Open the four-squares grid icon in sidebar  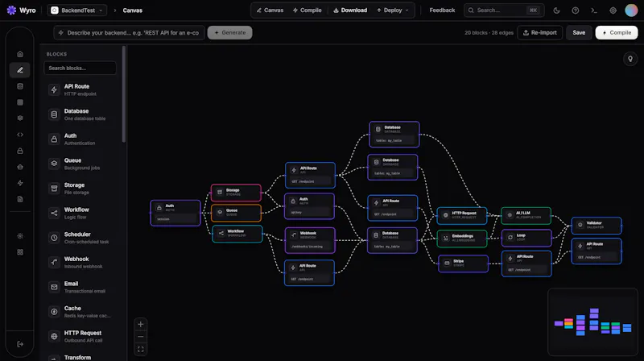point(20,252)
